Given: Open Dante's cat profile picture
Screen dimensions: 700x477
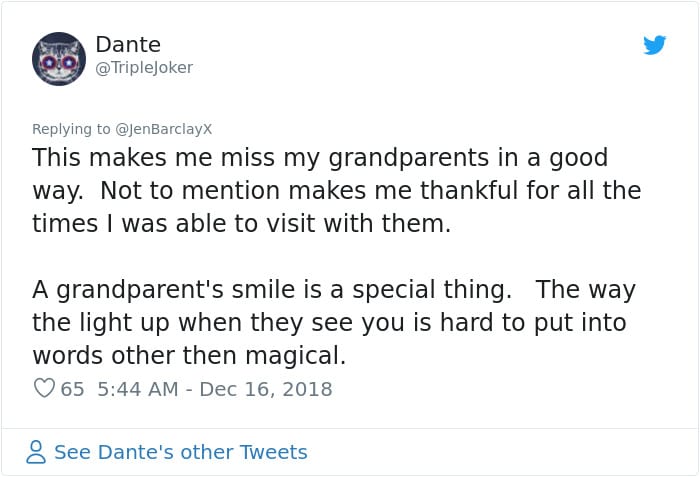Looking at the screenshot, I should pyautogui.click(x=58, y=58).
